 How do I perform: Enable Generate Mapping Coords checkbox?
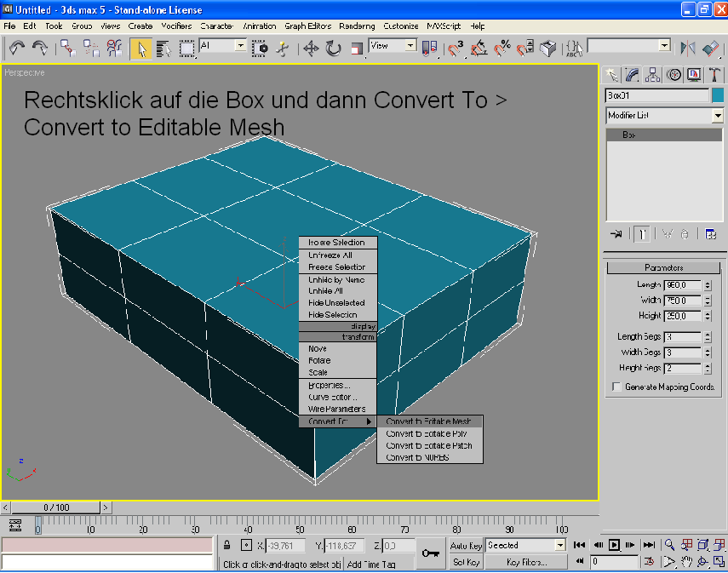(616, 387)
